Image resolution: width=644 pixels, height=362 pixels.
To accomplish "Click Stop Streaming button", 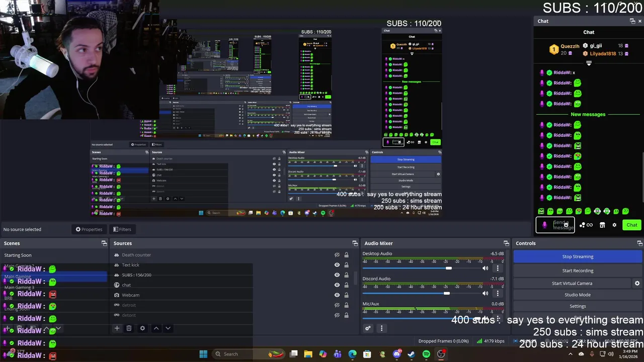I will [x=578, y=256].
